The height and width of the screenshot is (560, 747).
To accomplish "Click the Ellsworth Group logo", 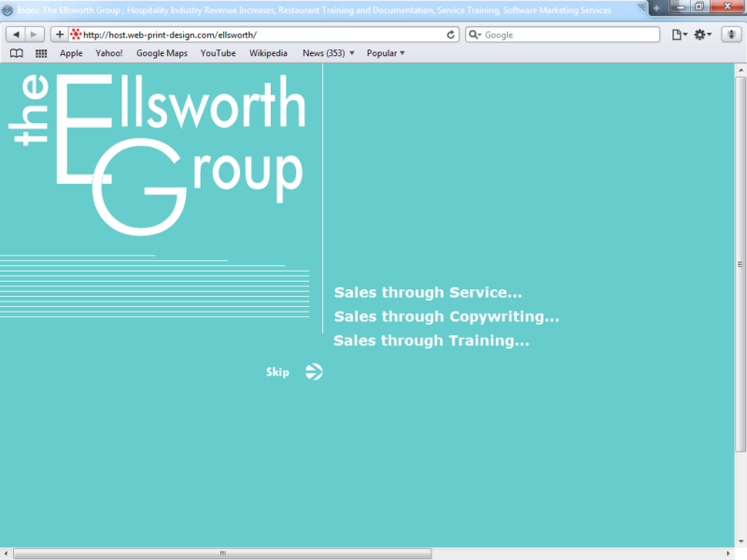I will tap(157, 155).
